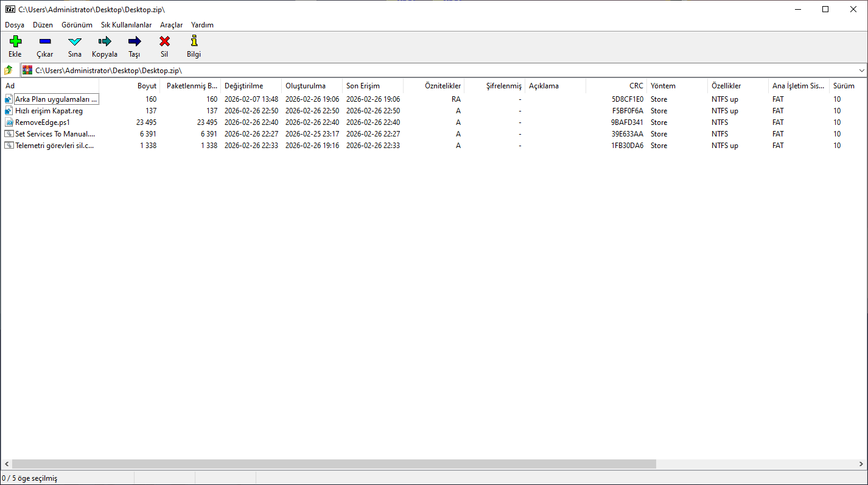Click the horizontal scrollbar thumb
The height and width of the screenshot is (485, 868).
click(334, 464)
